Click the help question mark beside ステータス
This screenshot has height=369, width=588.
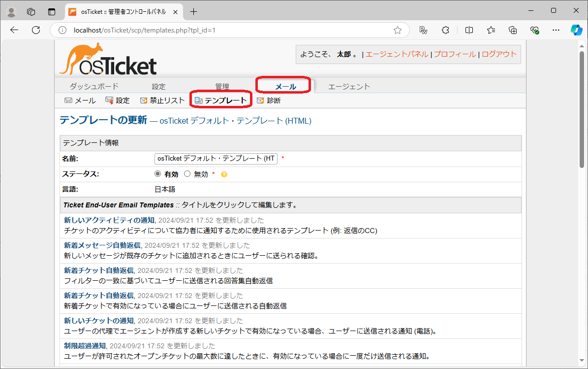coord(224,174)
